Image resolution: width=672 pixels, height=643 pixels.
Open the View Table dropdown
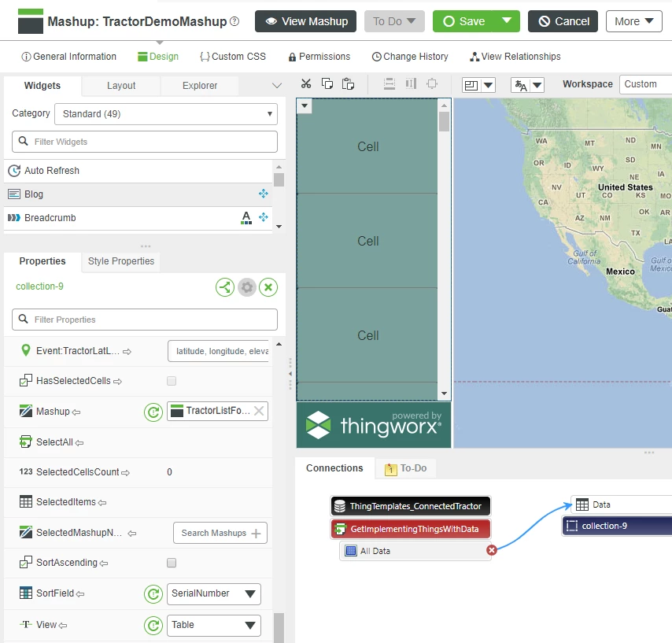coord(214,625)
